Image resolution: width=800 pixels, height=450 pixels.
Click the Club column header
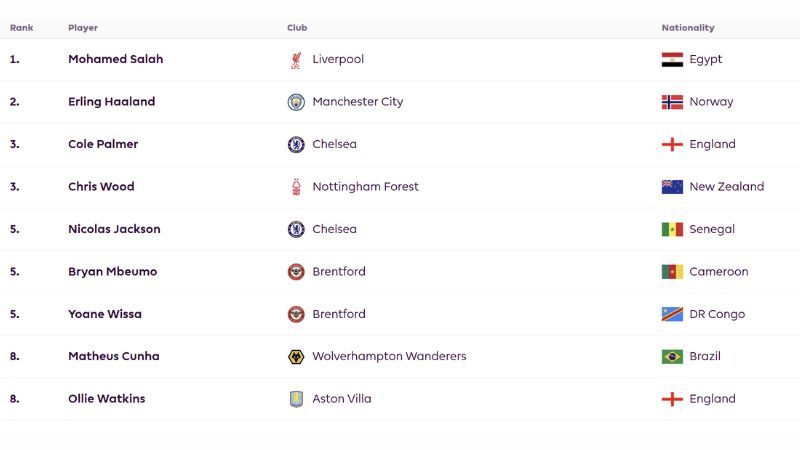(297, 28)
